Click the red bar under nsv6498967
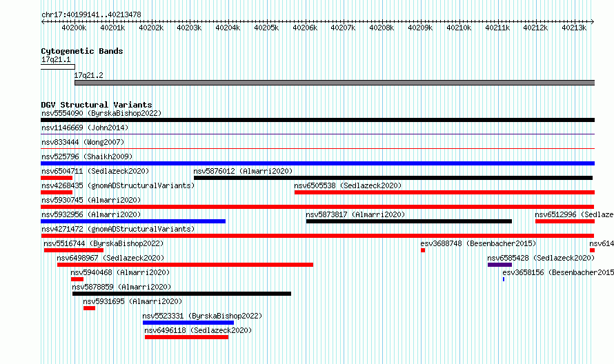The width and height of the screenshot is (614, 364). pos(185,265)
